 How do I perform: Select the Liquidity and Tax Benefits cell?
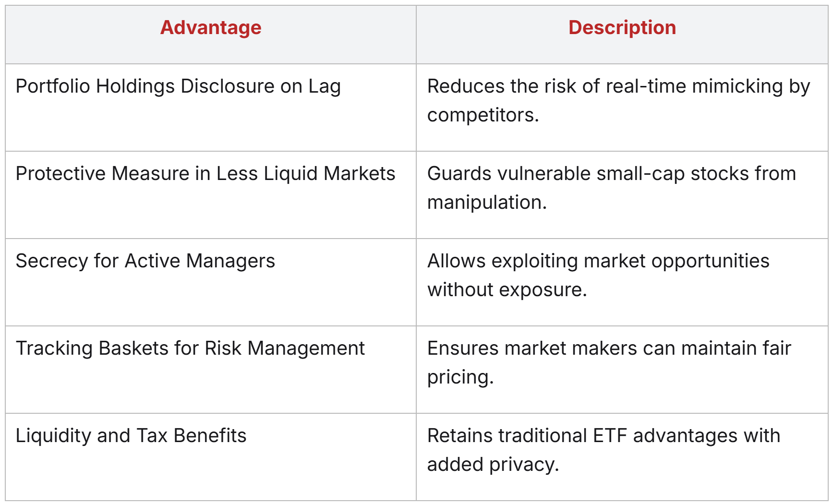[x=131, y=436]
